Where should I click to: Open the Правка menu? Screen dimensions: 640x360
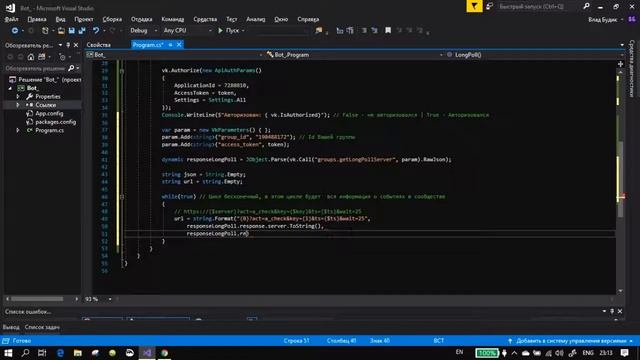pyautogui.click(x=37, y=19)
